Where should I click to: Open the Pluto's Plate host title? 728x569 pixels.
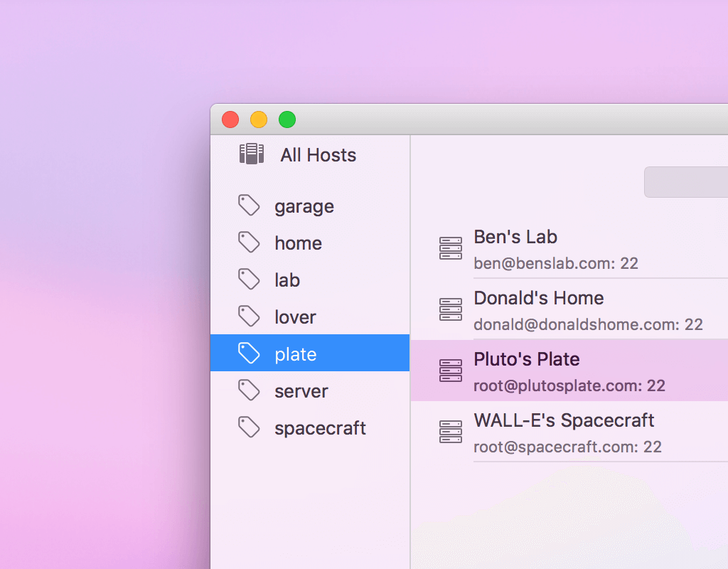tap(527, 359)
